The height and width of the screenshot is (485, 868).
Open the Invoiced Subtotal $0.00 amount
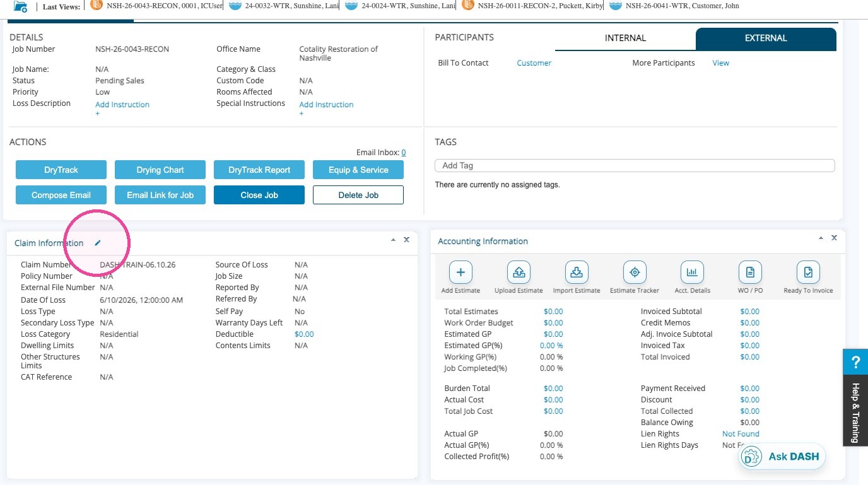pos(750,312)
